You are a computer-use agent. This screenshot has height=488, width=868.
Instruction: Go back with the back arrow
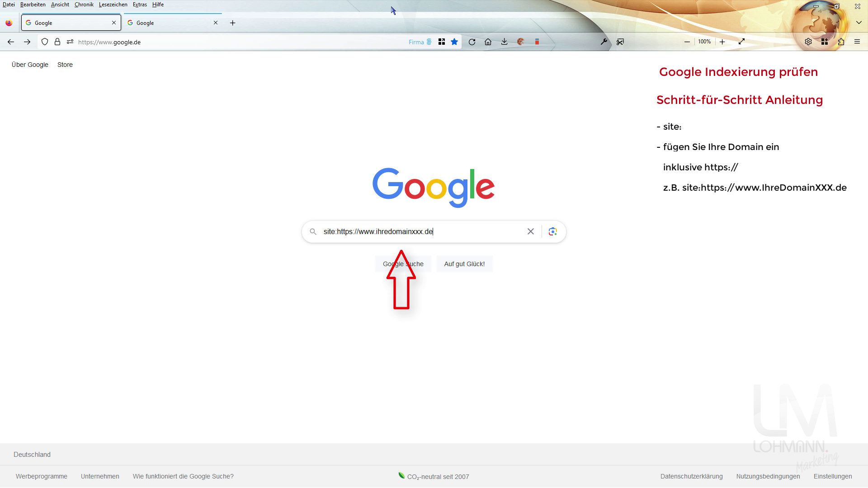click(x=11, y=42)
